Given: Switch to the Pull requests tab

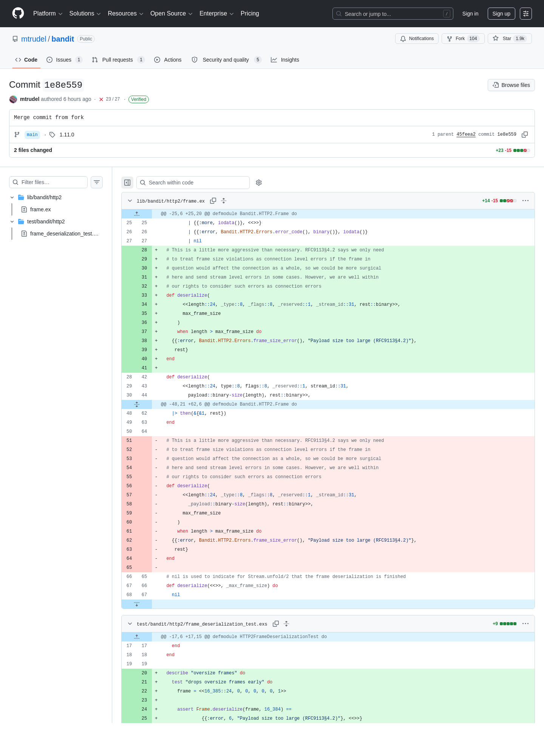Looking at the screenshot, I should coord(118,60).
